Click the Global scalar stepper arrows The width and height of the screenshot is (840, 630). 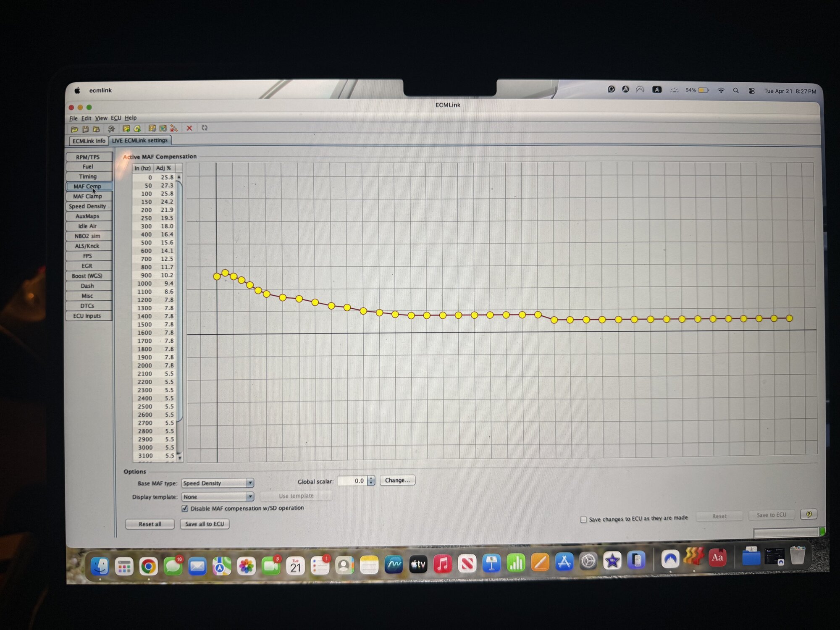coord(371,480)
